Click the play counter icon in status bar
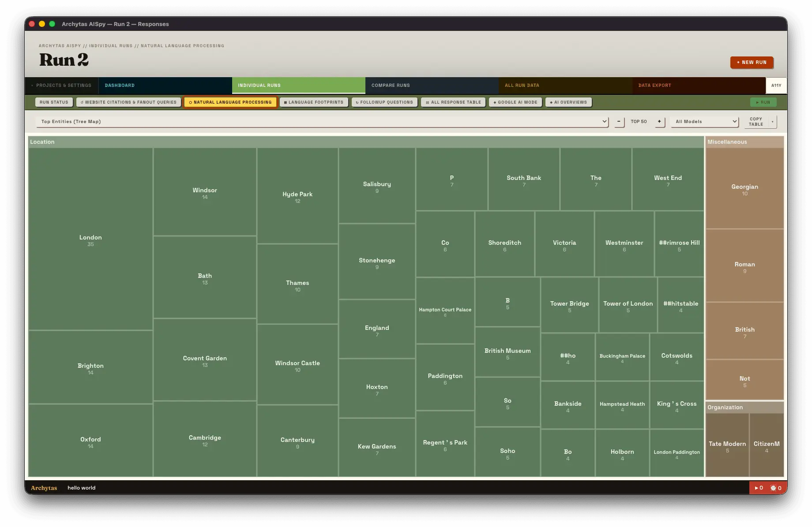Screen dimensions: 812x527 point(759,488)
